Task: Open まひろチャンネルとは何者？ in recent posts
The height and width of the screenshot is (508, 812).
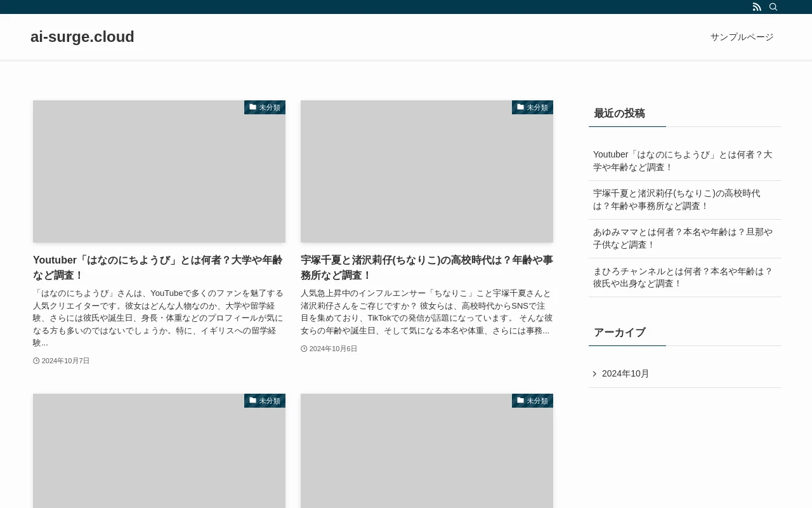Action: [683, 277]
